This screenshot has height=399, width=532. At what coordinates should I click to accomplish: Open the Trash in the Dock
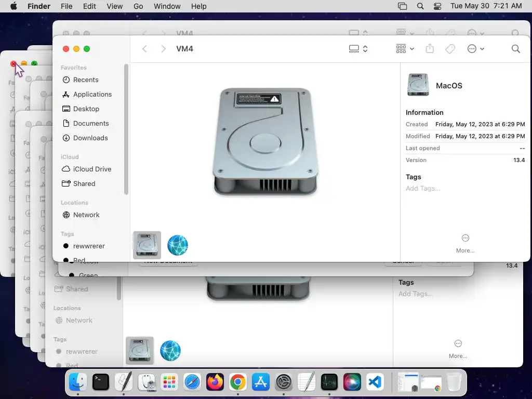click(454, 382)
